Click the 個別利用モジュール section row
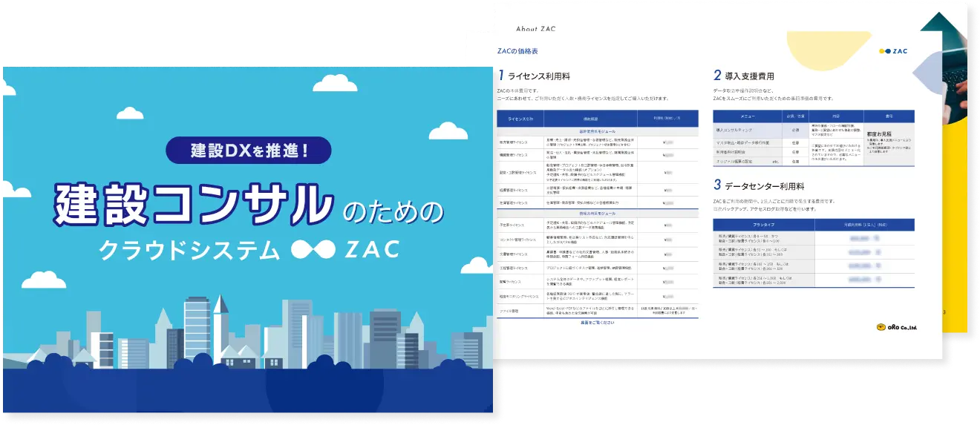The height and width of the screenshot is (425, 980). pos(598,212)
